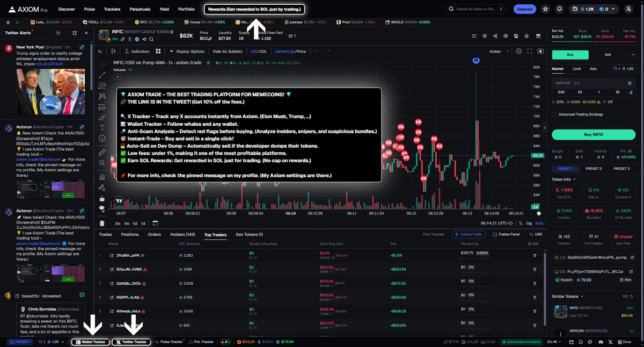644x347 pixels.
Task: Open go-to-date calendar icon
Action: (155, 223)
